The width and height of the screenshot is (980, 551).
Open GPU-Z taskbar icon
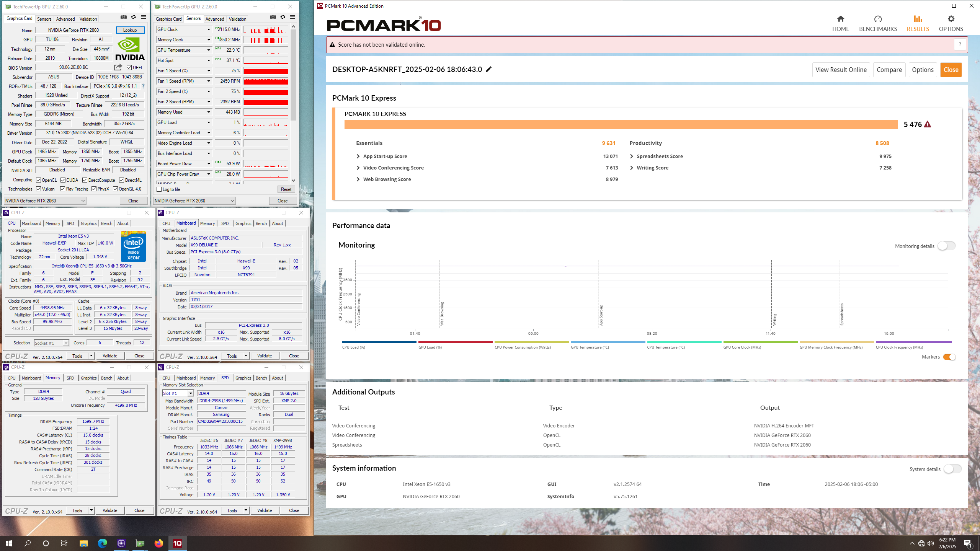point(140,543)
